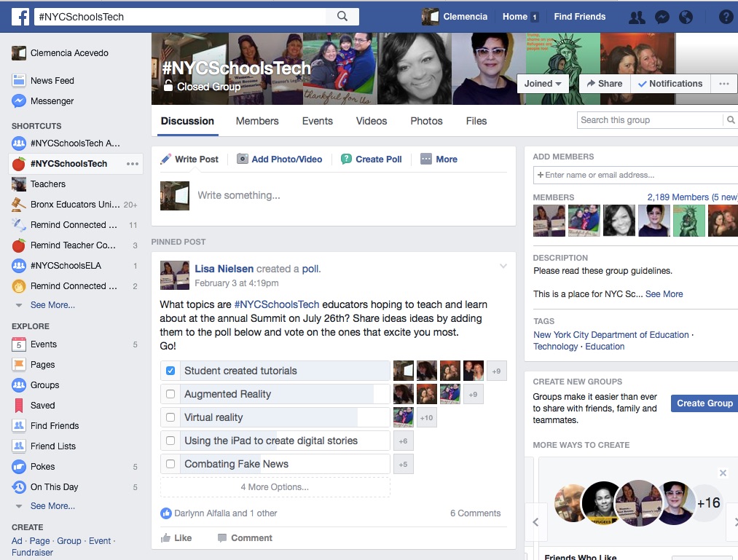738x560 pixels.
Task: Uncheck Student created tutorials poll option
Action: [x=170, y=371]
